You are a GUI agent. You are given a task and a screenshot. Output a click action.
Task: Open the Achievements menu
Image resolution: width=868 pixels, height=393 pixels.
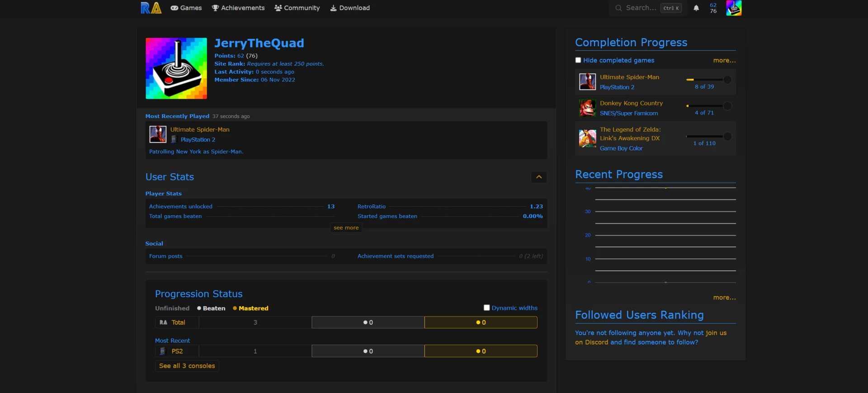click(238, 8)
